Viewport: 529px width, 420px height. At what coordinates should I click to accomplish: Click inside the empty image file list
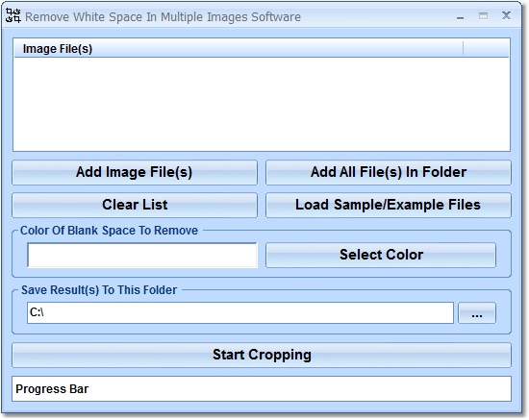click(x=262, y=104)
